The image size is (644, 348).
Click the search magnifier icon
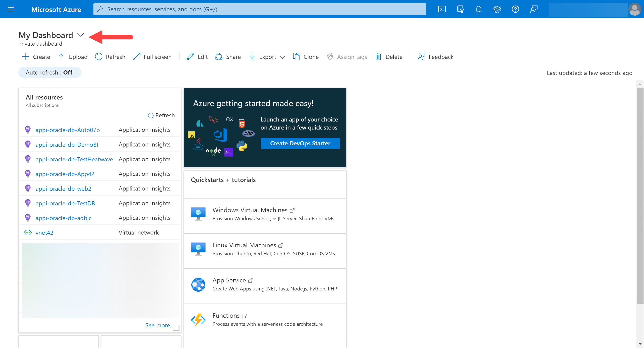coord(100,9)
